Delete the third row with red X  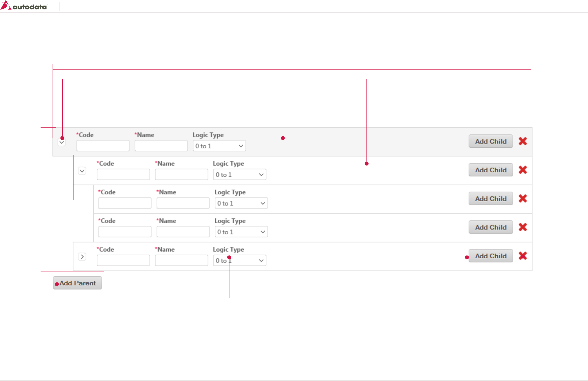click(523, 198)
